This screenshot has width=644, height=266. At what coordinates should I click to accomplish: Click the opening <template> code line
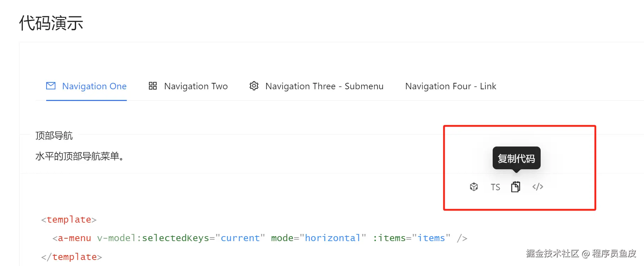point(69,220)
